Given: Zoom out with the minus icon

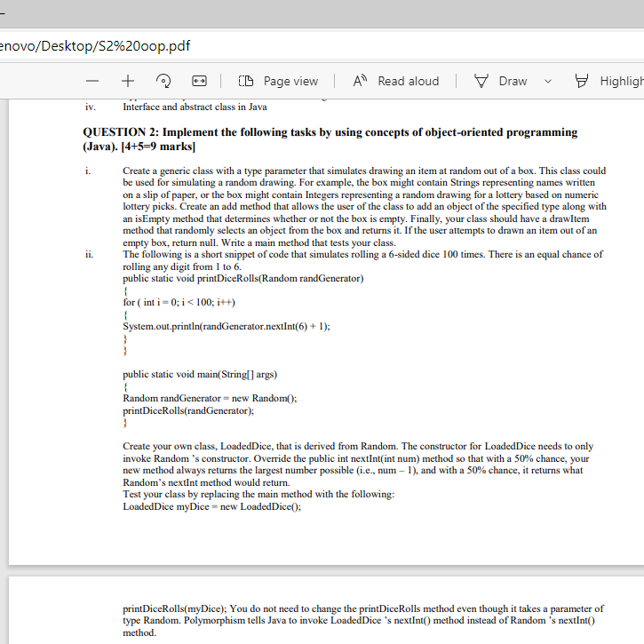Looking at the screenshot, I should click(92, 81).
